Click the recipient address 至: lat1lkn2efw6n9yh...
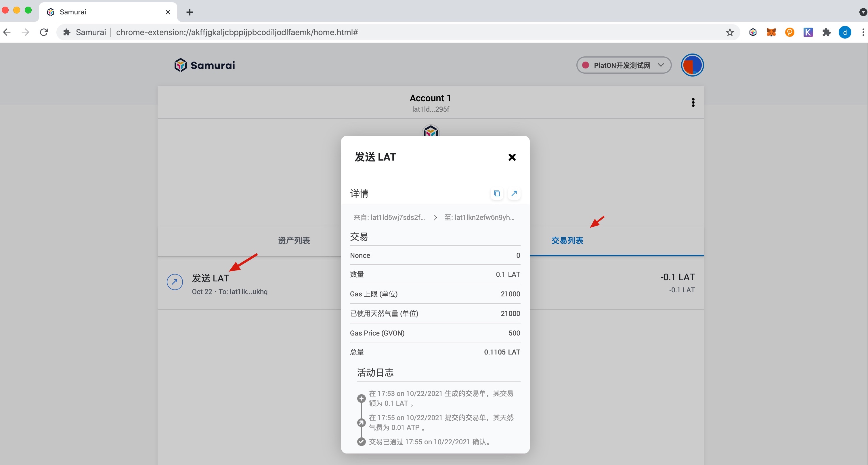The height and width of the screenshot is (465, 868). [479, 218]
